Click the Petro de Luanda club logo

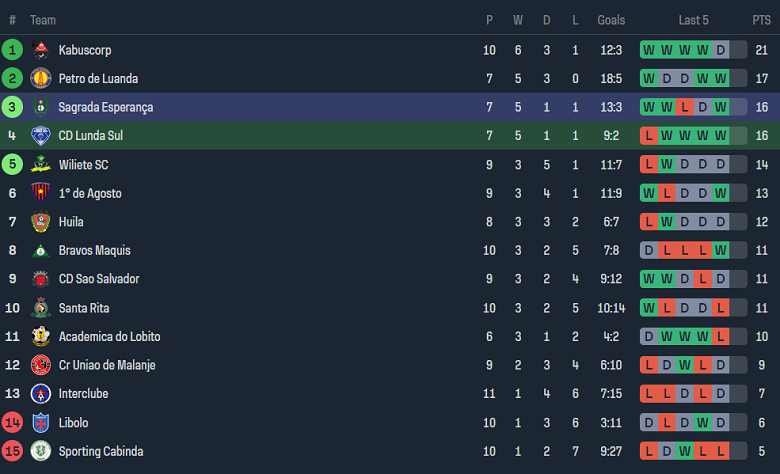coord(41,78)
